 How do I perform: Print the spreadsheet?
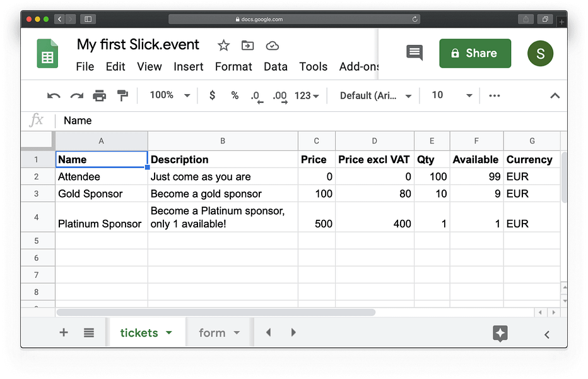point(100,96)
